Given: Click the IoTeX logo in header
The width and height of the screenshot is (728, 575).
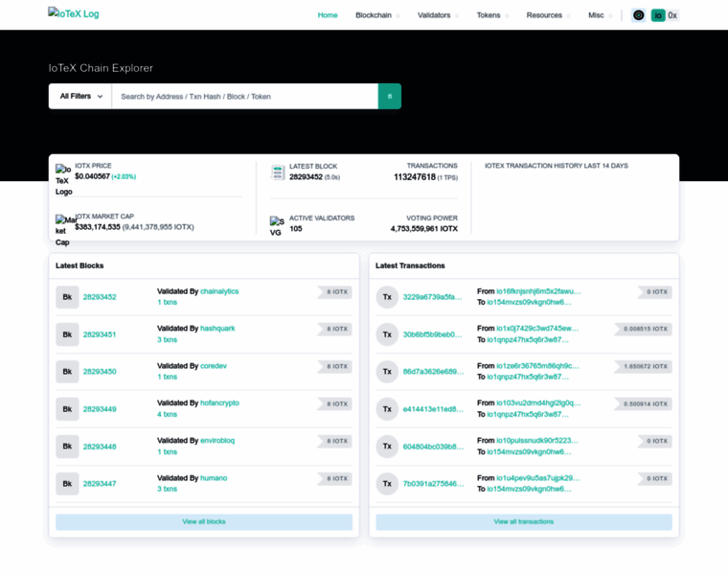Looking at the screenshot, I should coord(74,13).
